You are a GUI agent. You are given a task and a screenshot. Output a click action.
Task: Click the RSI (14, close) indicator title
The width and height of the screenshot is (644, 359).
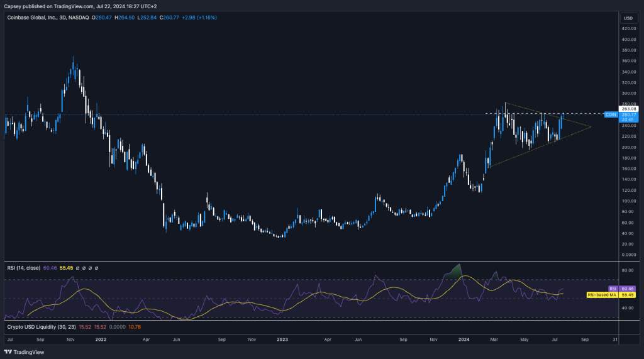pyautogui.click(x=23, y=268)
